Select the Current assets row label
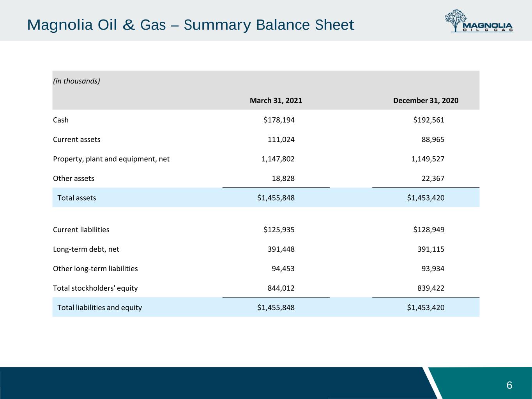532x399 pixels. pos(77,139)
